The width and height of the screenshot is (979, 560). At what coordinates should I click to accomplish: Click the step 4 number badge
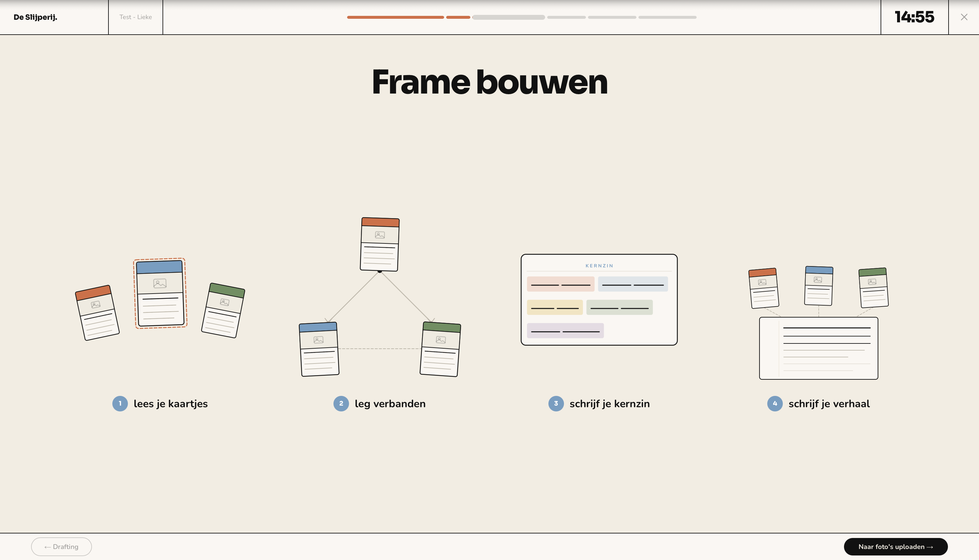[x=775, y=403]
